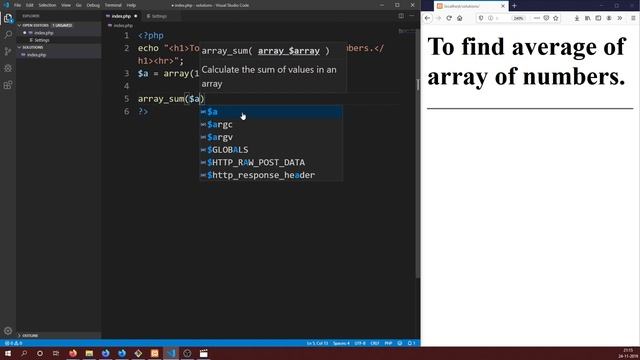Open a new tab in Firefox
The height and width of the screenshot is (360, 640).
point(514,6)
